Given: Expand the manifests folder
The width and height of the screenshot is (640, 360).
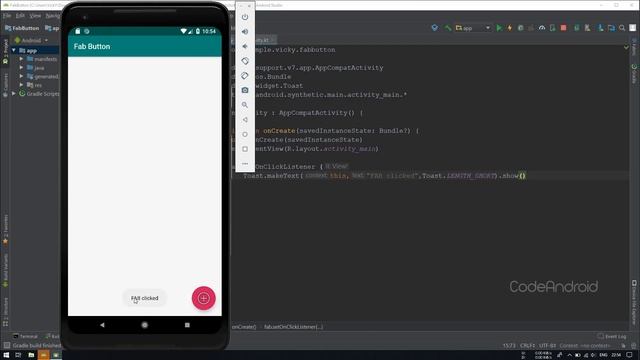Looking at the screenshot, I should pyautogui.click(x=21, y=59).
